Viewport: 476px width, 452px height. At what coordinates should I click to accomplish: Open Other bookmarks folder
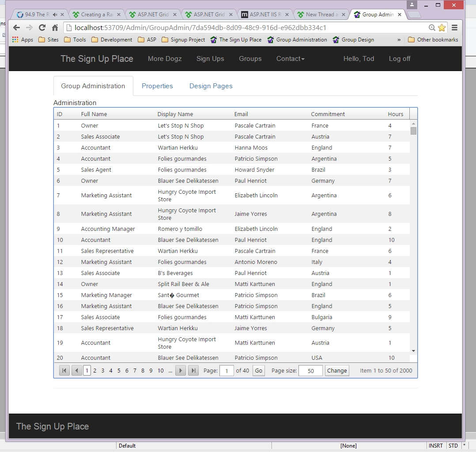pyautogui.click(x=433, y=40)
